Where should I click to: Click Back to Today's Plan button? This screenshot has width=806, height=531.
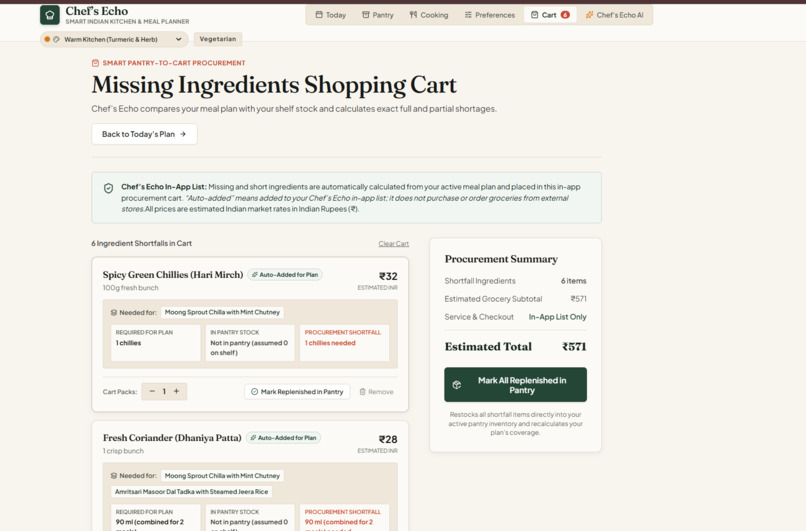click(144, 134)
